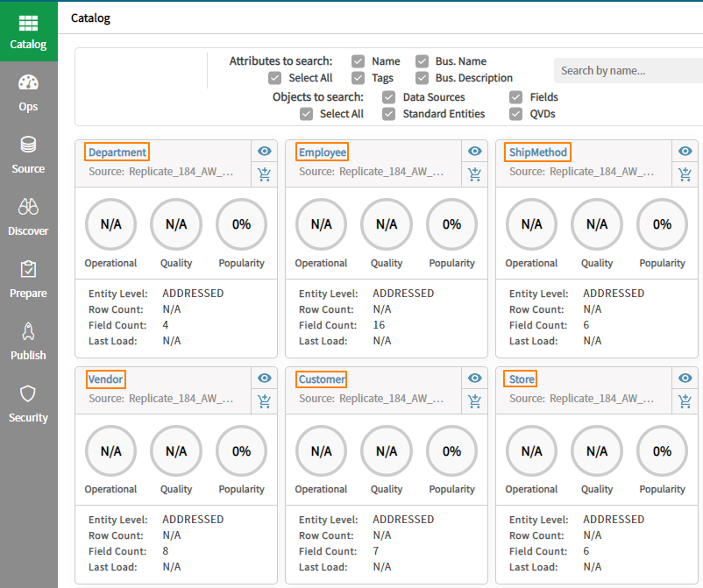Toggle the QVDs objects checkbox
The image size is (703, 588).
click(x=515, y=114)
